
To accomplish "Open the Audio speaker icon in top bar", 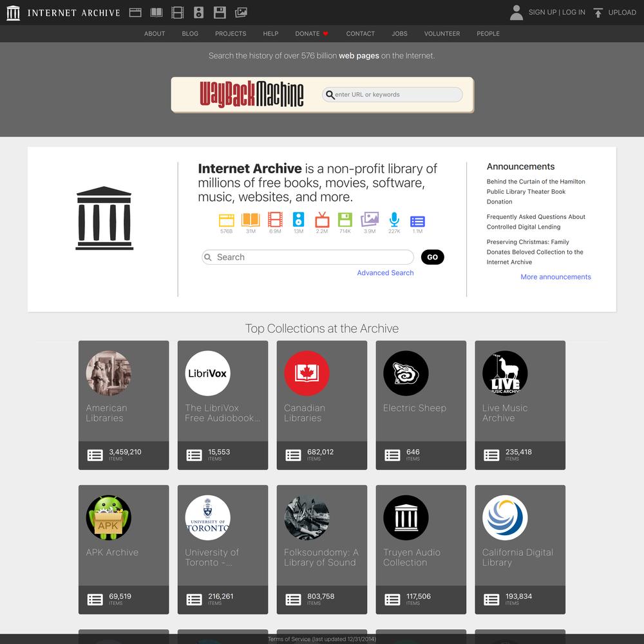I will pos(199,13).
